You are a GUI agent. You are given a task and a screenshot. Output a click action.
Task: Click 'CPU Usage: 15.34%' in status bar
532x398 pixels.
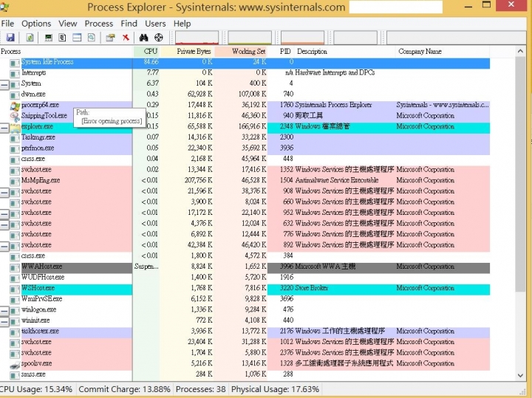36,389
